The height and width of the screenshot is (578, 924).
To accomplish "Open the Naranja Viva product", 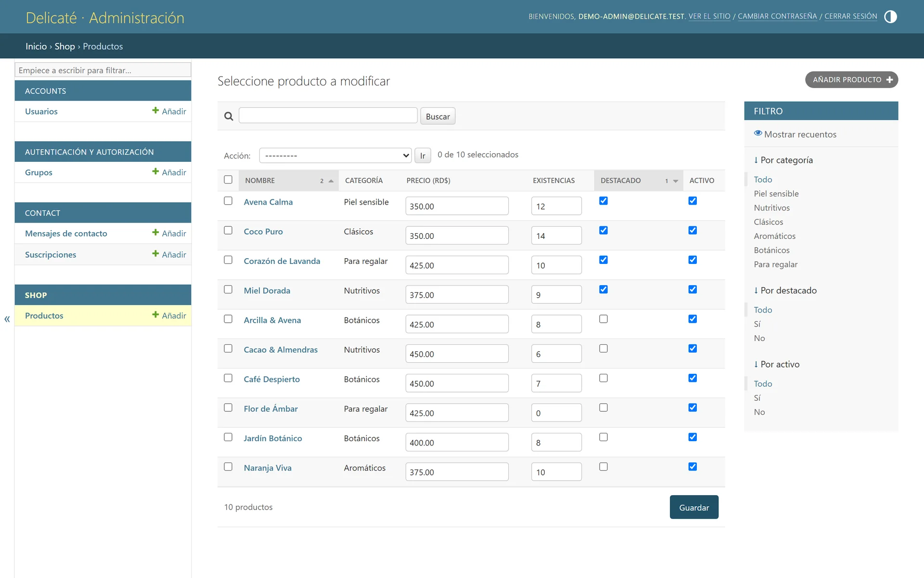I will pos(267,468).
